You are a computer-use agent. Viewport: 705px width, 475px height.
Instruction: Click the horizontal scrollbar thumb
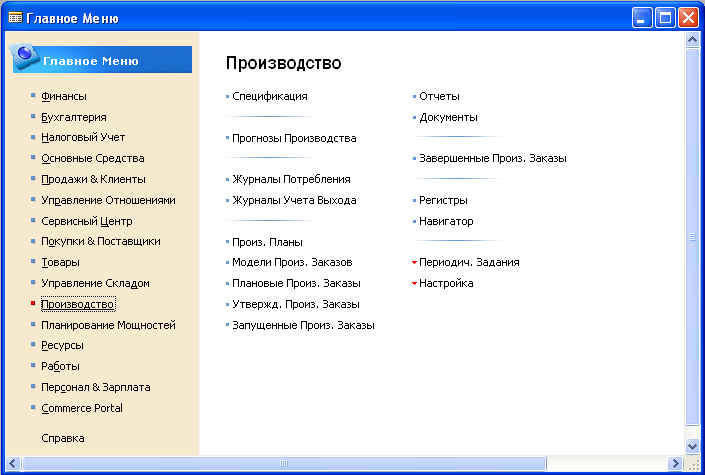pyautogui.click(x=284, y=463)
